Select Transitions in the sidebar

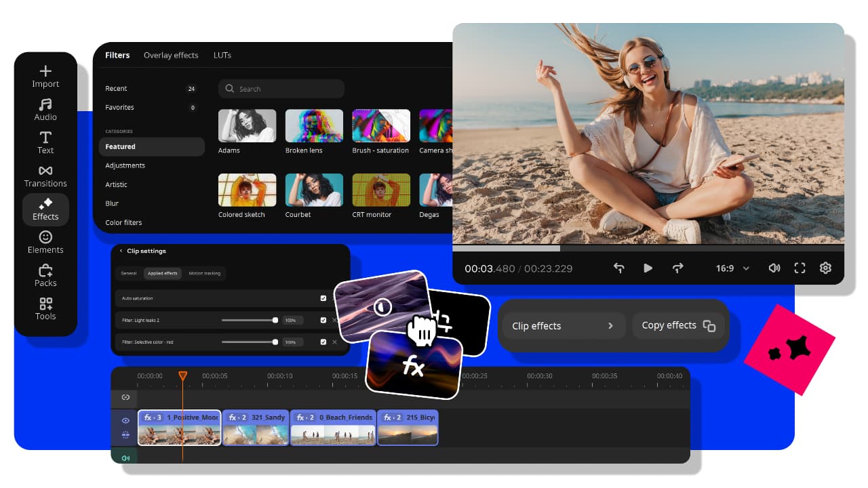click(45, 176)
